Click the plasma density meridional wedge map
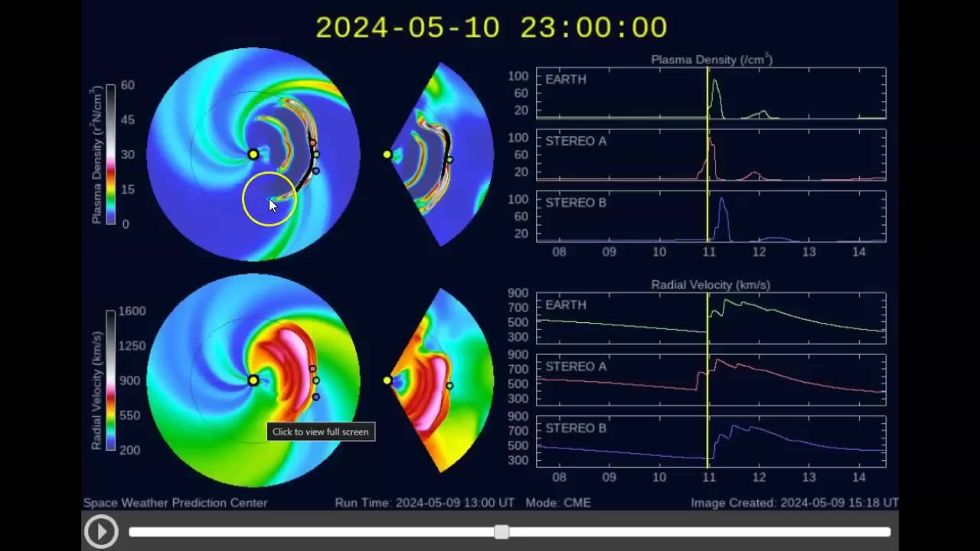 tap(440, 155)
